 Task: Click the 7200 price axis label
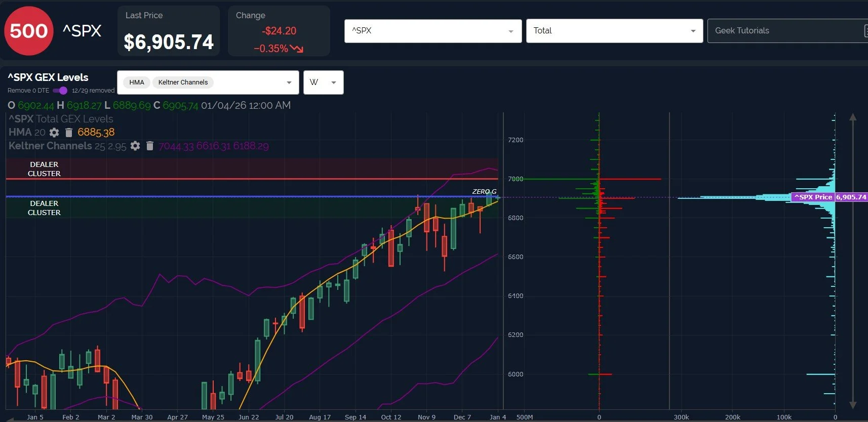pos(516,140)
